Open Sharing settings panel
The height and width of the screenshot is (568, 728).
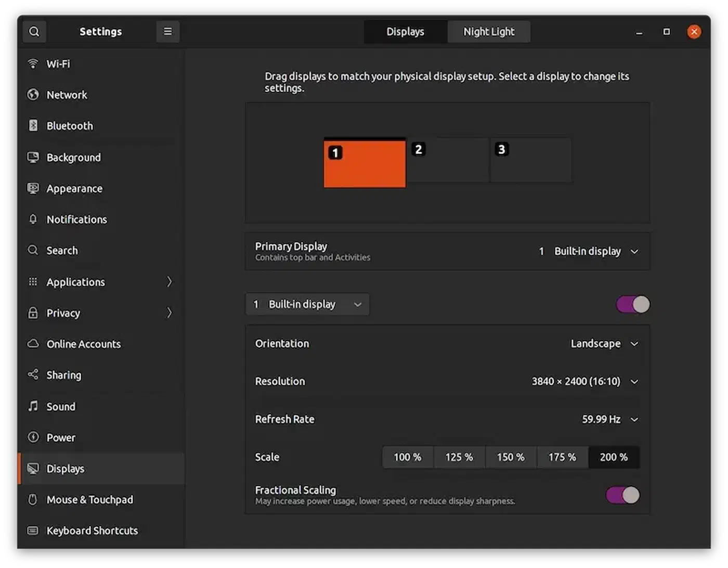(x=101, y=375)
